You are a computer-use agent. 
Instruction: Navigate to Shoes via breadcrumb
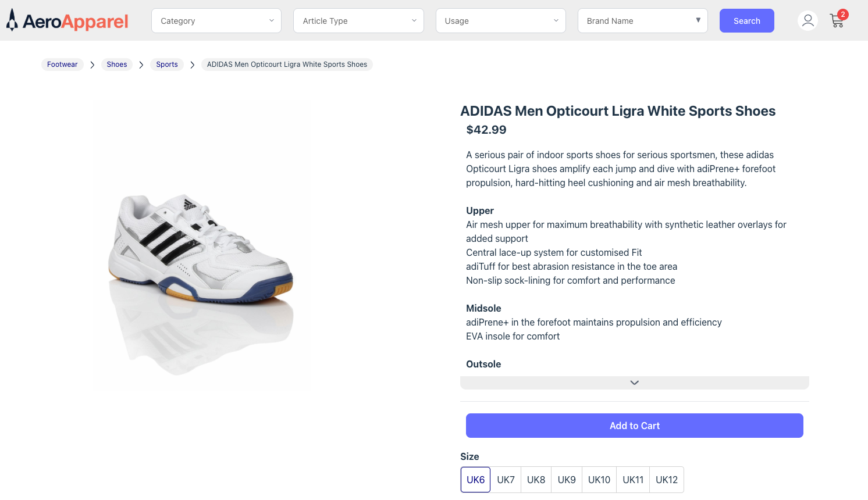pyautogui.click(x=116, y=64)
